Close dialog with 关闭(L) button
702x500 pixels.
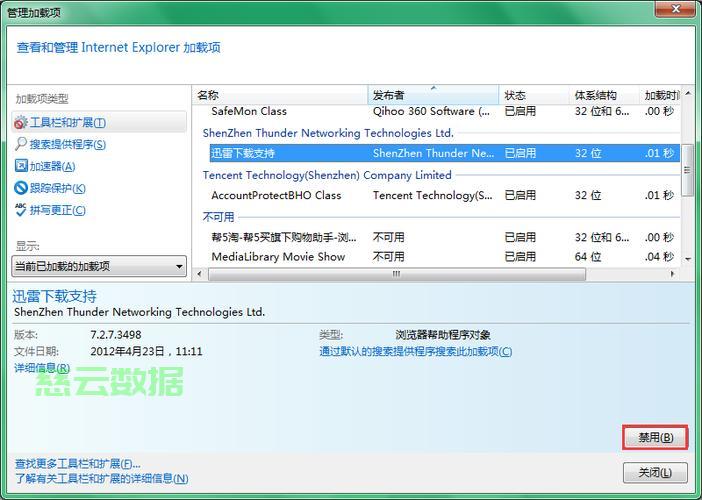tap(655, 473)
